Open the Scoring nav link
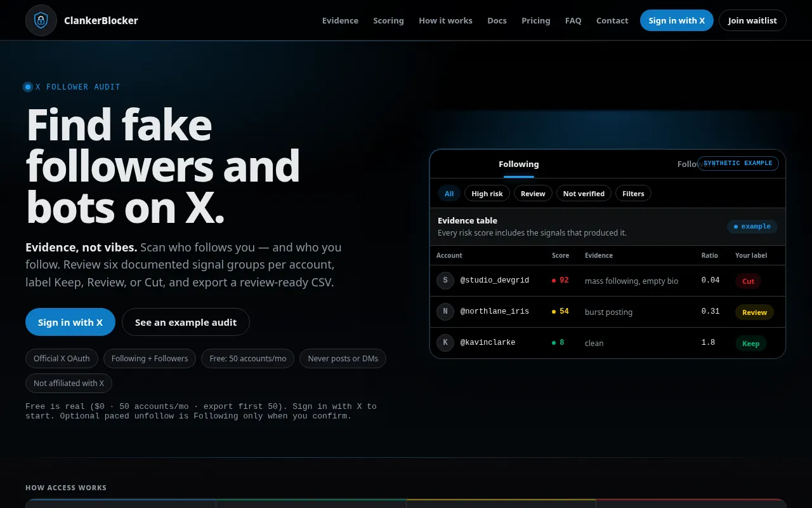This screenshot has width=812, height=508. pyautogui.click(x=388, y=20)
